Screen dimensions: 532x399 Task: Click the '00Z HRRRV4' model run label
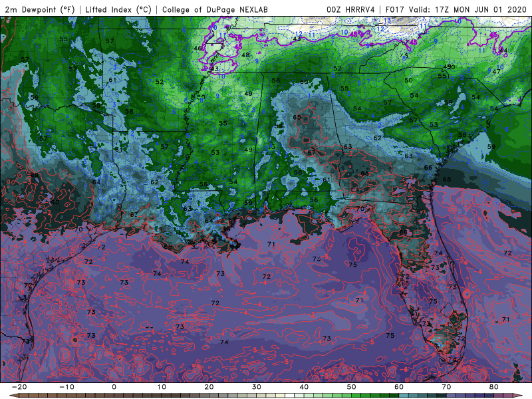click(350, 9)
